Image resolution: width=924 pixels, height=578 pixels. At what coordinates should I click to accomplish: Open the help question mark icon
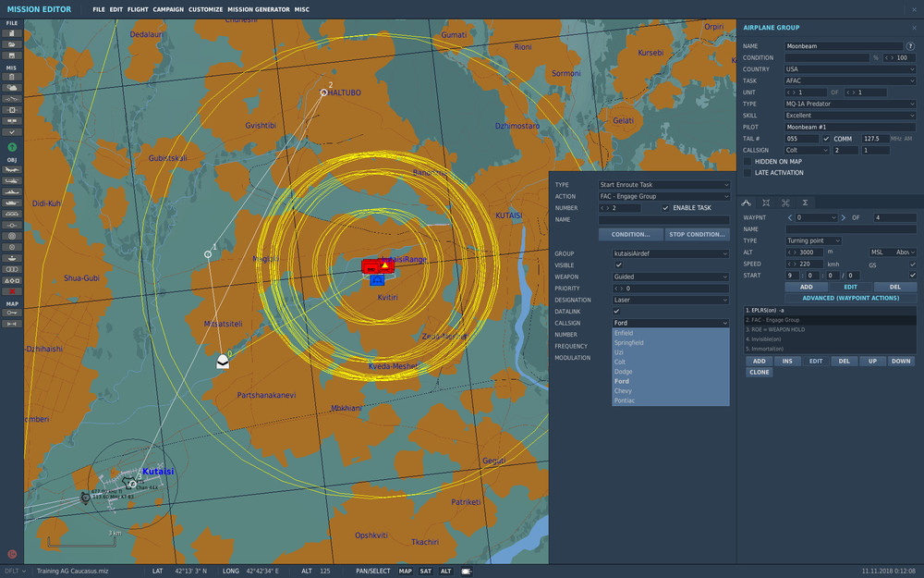[x=911, y=45]
